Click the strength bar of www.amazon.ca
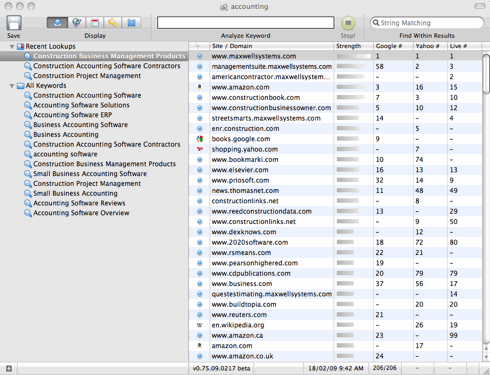The width and height of the screenshot is (490, 375). tap(345, 335)
